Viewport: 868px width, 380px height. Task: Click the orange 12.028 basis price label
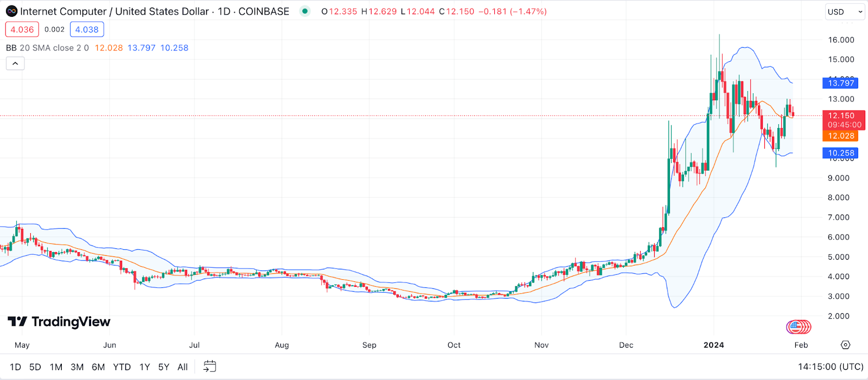pos(841,136)
